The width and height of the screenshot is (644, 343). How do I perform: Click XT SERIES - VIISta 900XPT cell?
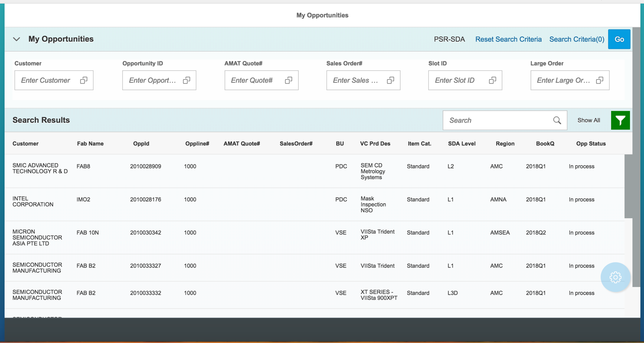[x=379, y=295]
